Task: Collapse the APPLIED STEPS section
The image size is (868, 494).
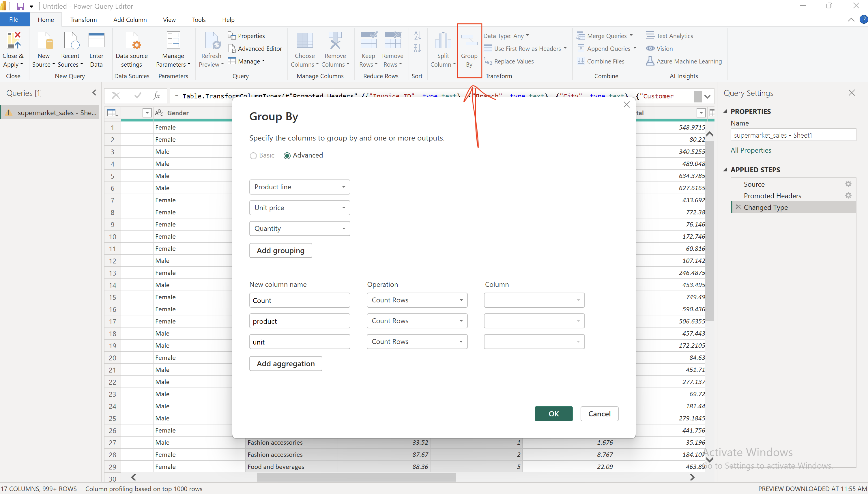Action: pos(725,170)
